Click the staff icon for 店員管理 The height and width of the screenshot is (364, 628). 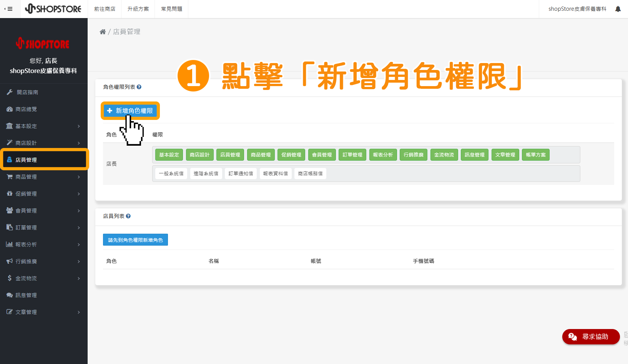pos(10,160)
